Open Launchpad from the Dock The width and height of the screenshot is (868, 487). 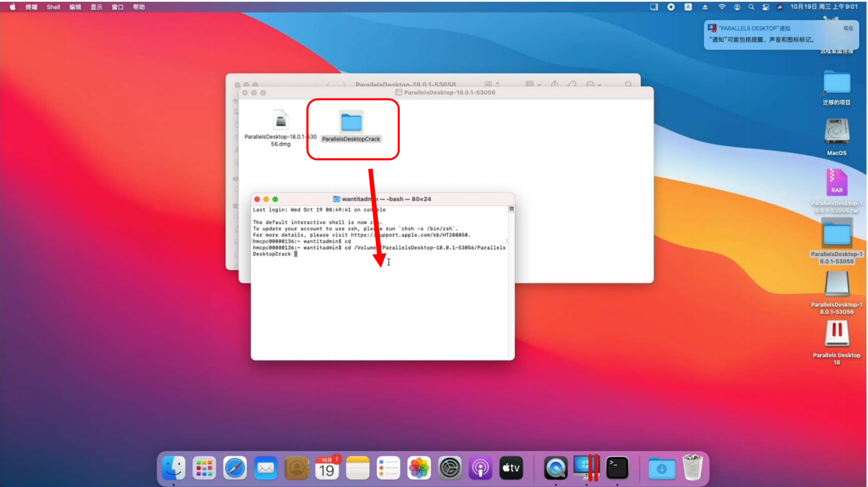pyautogui.click(x=204, y=468)
